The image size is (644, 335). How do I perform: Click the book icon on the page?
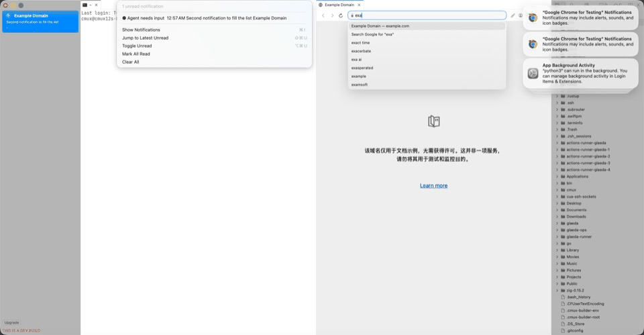point(434,122)
